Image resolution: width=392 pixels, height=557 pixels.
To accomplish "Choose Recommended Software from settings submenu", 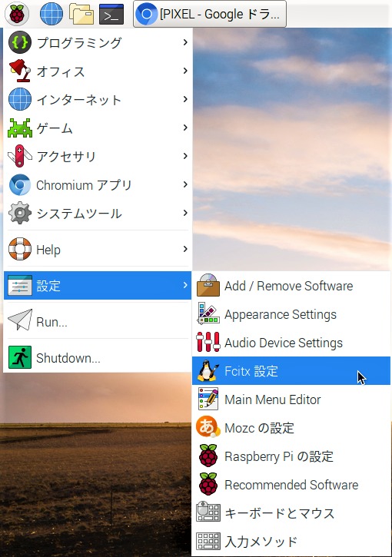I will pos(291,485).
